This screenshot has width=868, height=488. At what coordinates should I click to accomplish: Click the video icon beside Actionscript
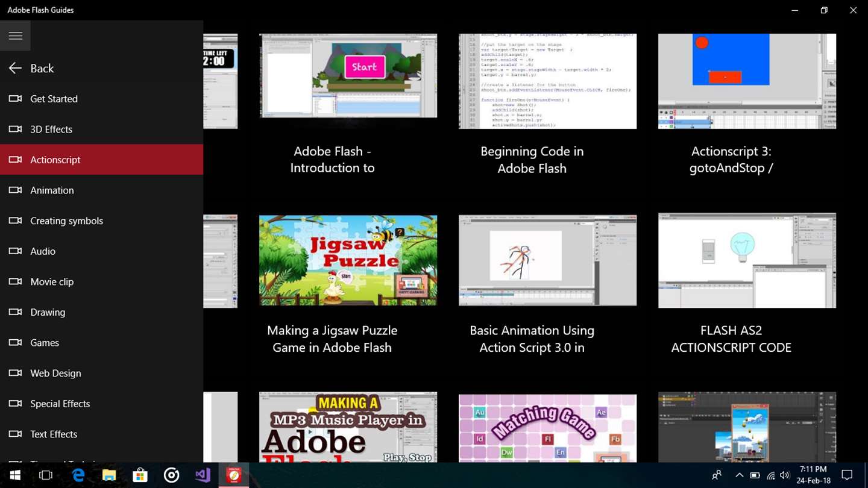tap(15, 160)
